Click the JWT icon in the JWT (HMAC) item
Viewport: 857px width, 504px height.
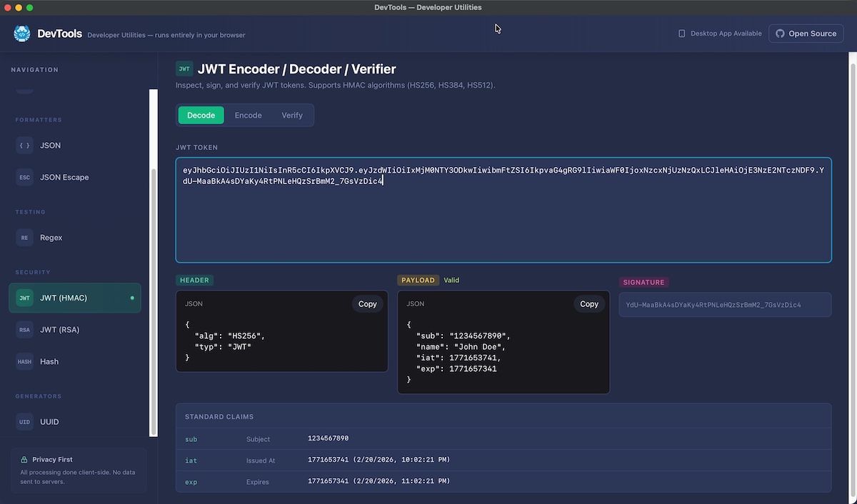(x=25, y=298)
